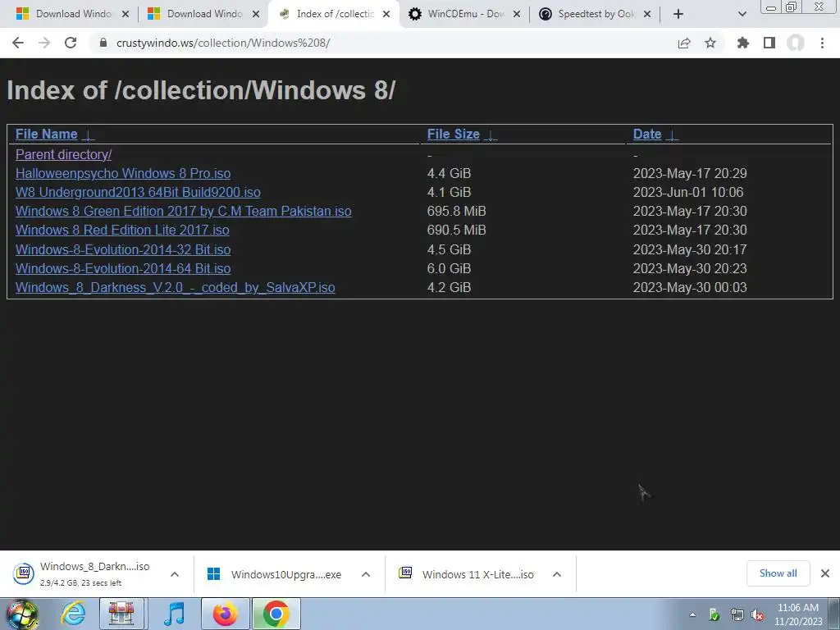Open the Chrome three-dot menu
This screenshot has height=630, width=840.
pyautogui.click(x=822, y=43)
